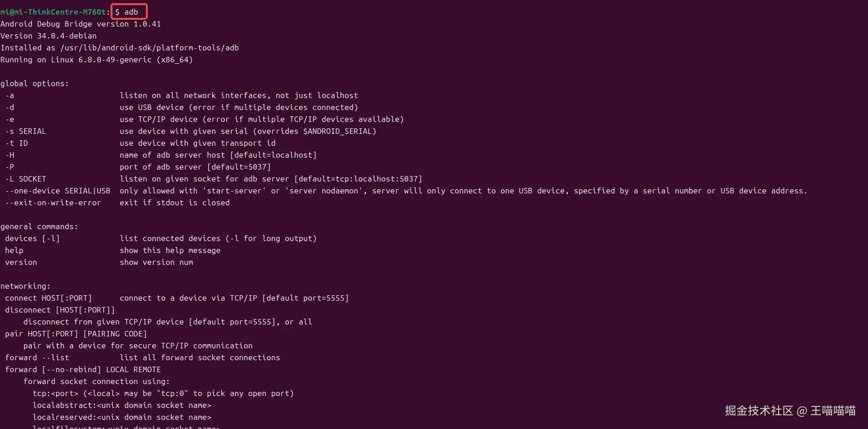
Task: Click the Android Debug Bridge version line
Action: click(x=81, y=24)
